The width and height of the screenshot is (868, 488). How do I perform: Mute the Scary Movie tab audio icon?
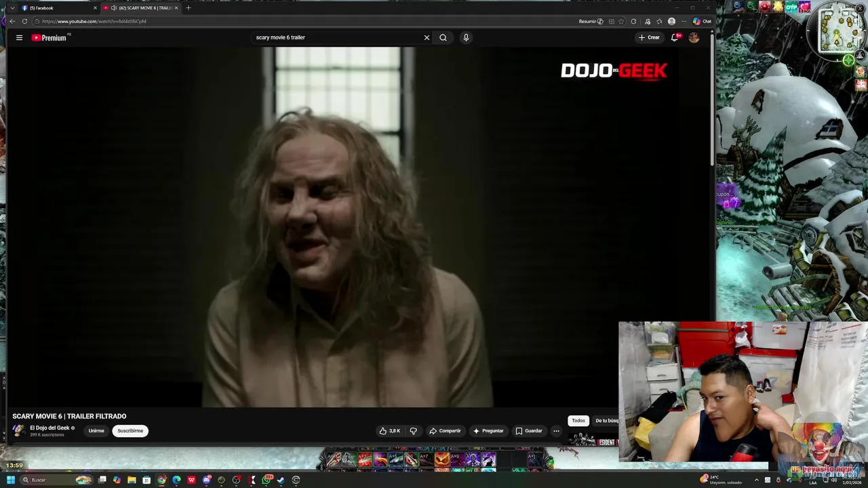[x=113, y=8]
